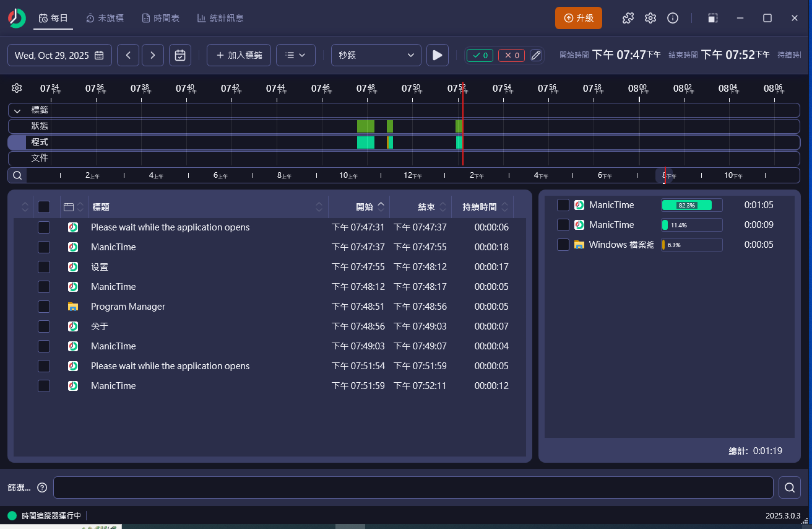The image size is (812, 529).
Task: Switch to the 統計訊息 tab
Action: click(x=220, y=18)
